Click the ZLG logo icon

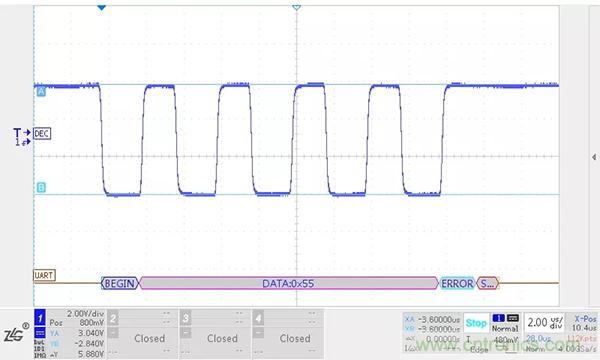pyautogui.click(x=16, y=333)
